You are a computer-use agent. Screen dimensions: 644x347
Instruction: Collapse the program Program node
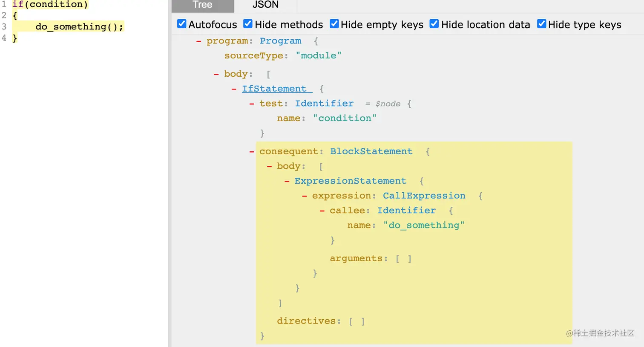[198, 41]
